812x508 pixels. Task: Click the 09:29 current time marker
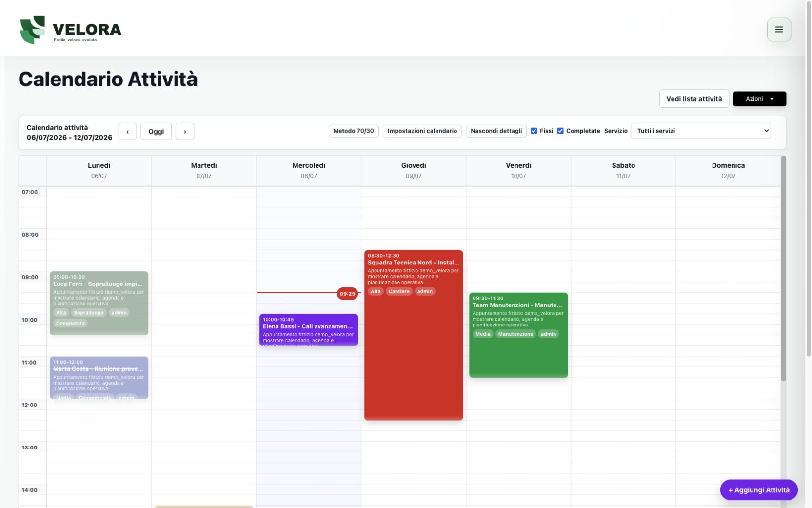(348, 294)
